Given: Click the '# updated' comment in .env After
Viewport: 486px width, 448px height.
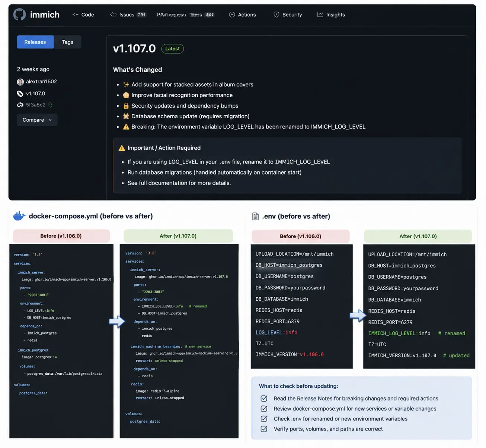Looking at the screenshot, I should click(456, 356).
